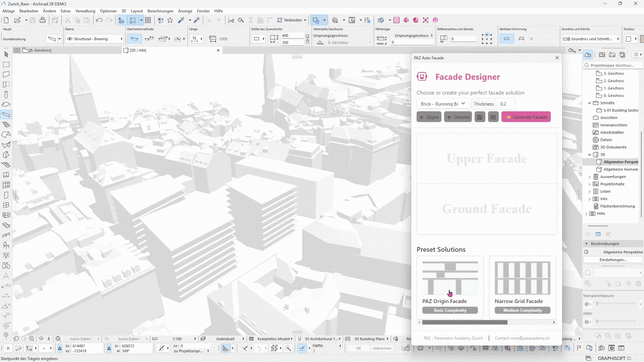The image size is (644, 362).
Task: Select the Arrow tool in the toolbox
Action: 6,54
